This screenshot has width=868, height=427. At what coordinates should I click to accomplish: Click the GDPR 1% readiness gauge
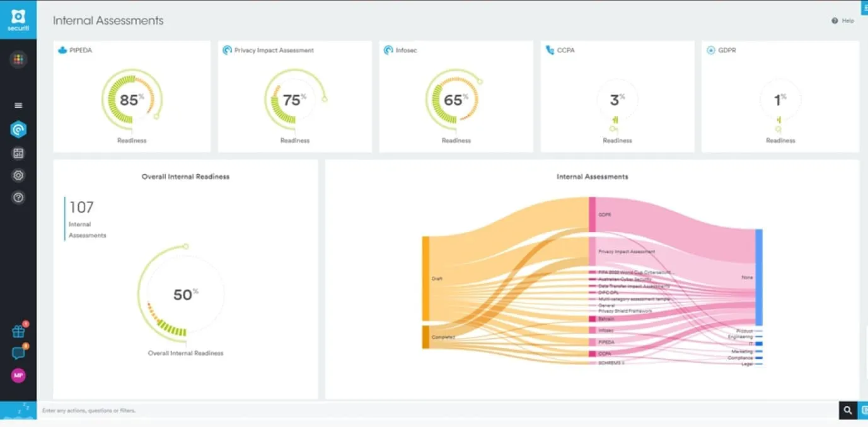pos(780,101)
